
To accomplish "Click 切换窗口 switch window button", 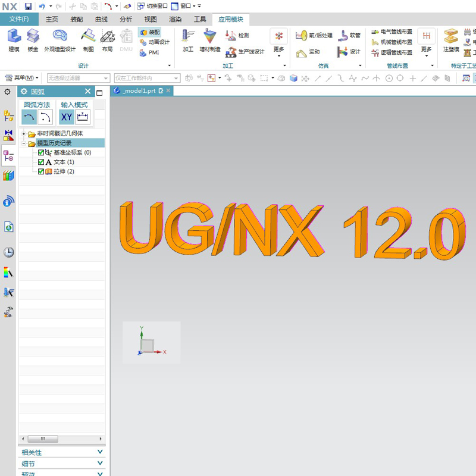I will coord(152,6).
